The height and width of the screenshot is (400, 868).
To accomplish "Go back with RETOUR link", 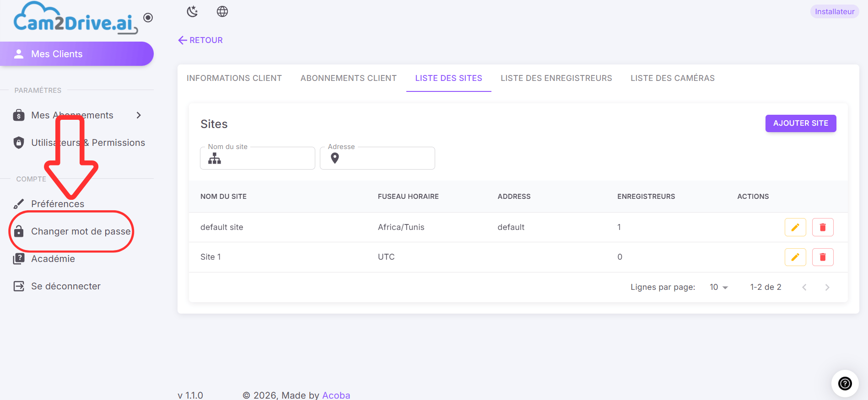I will click(x=200, y=40).
